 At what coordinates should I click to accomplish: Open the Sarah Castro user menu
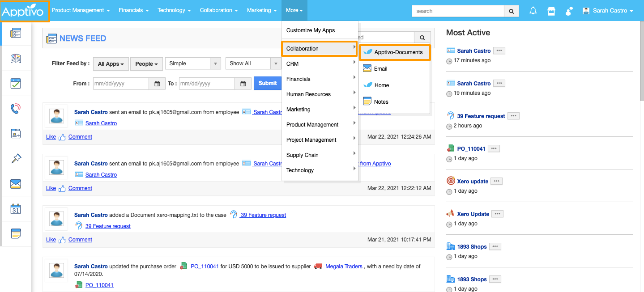tap(608, 11)
